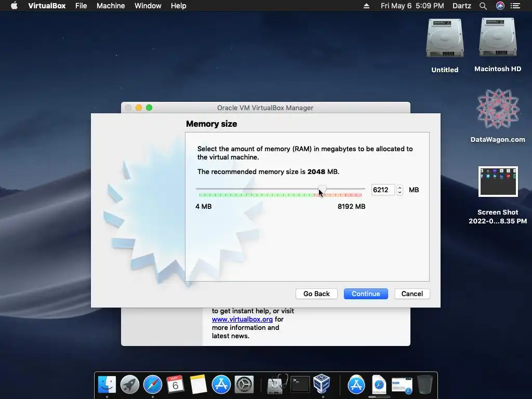Image resolution: width=532 pixels, height=399 pixels.
Task: Open Notification Center list icon
Action: [515, 6]
